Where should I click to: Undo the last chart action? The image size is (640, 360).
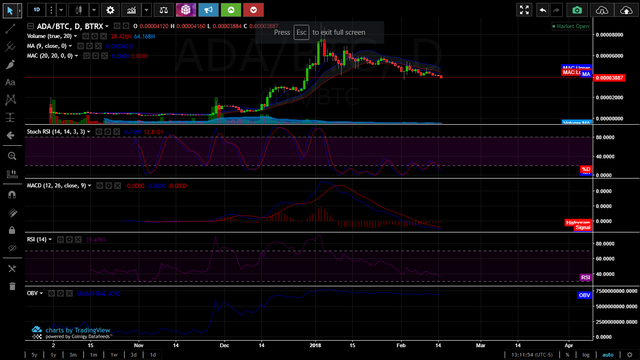point(542,10)
